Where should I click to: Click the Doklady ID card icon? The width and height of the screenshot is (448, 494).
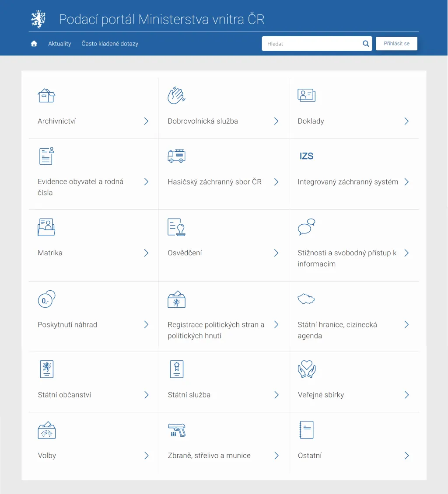(306, 95)
